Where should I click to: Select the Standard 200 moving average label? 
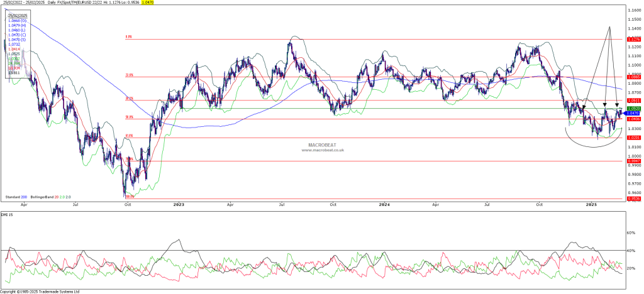pos(16,197)
